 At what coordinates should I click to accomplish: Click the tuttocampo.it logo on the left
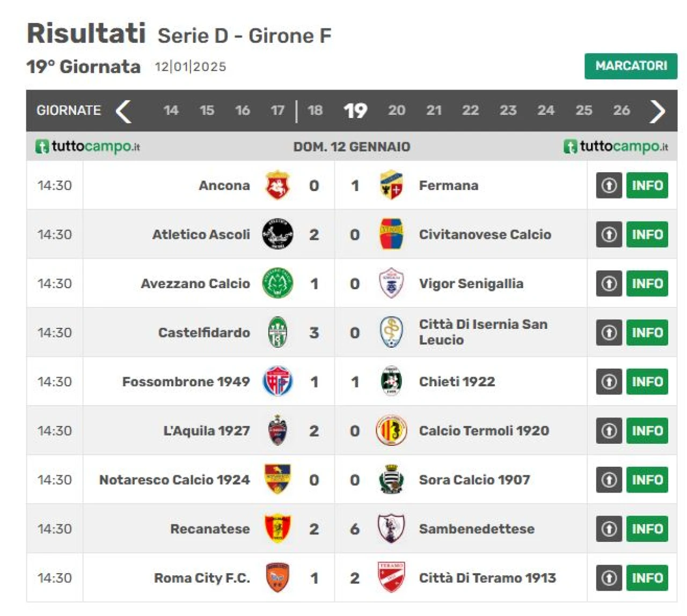pyautogui.click(x=88, y=146)
